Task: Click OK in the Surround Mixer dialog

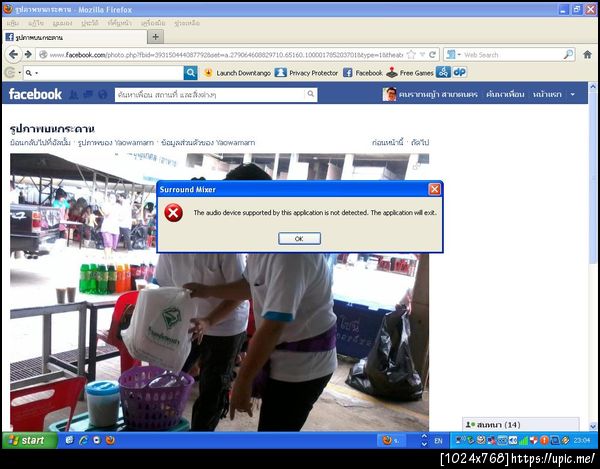Action: [x=299, y=238]
